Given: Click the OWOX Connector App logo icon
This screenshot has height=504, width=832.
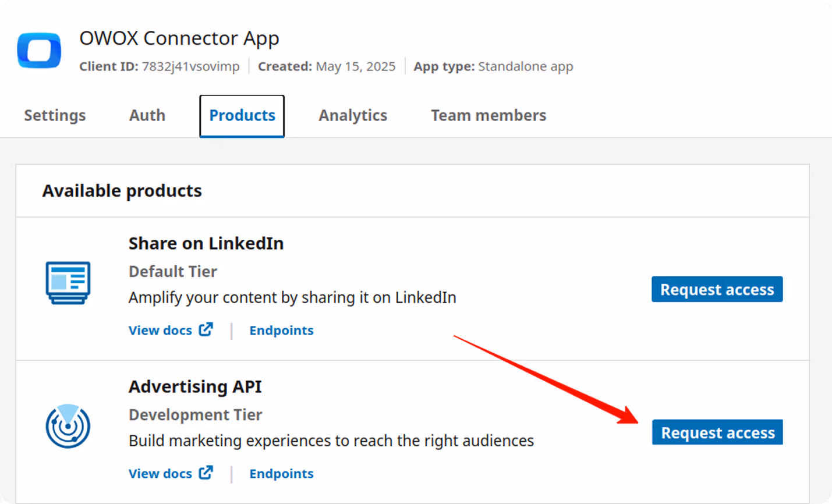Looking at the screenshot, I should (x=38, y=51).
